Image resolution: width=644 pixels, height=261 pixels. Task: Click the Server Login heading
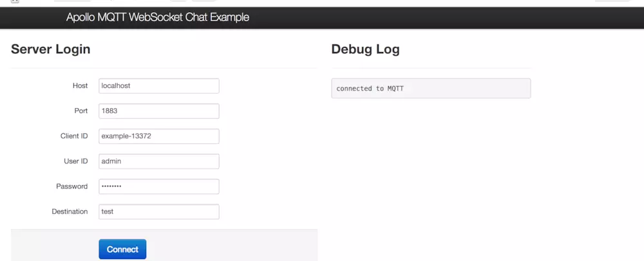click(x=50, y=50)
